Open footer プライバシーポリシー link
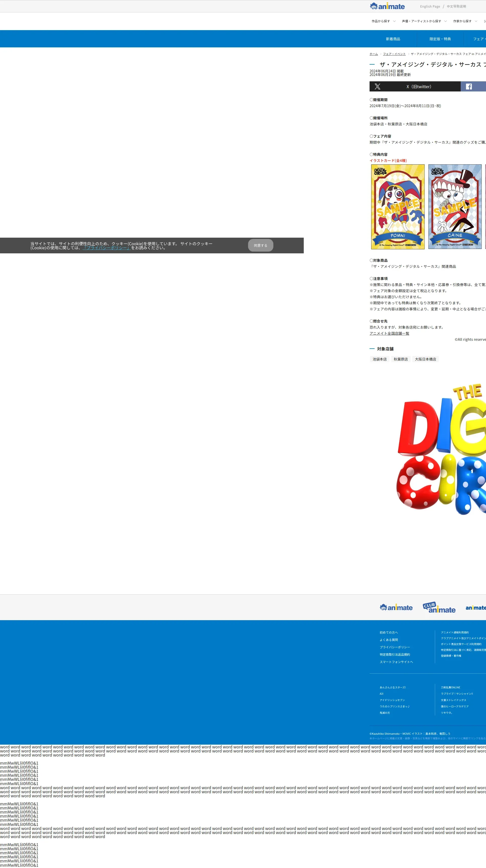Viewport: 486px width, 868px height. (x=395, y=647)
